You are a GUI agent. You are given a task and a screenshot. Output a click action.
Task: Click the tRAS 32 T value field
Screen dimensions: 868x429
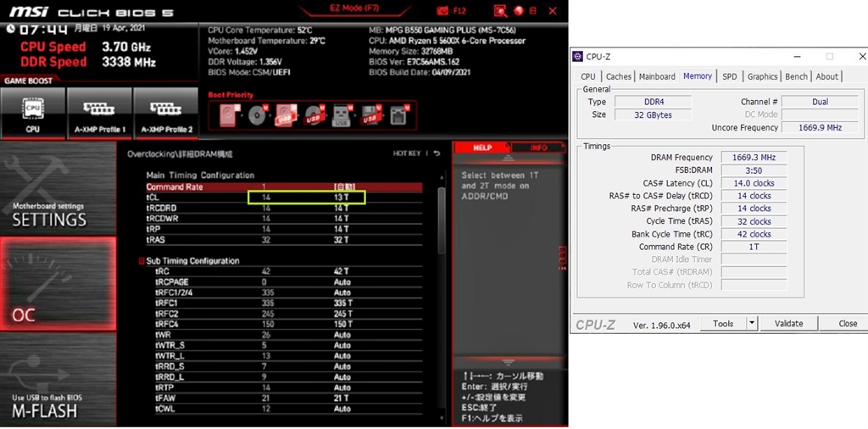(342, 240)
